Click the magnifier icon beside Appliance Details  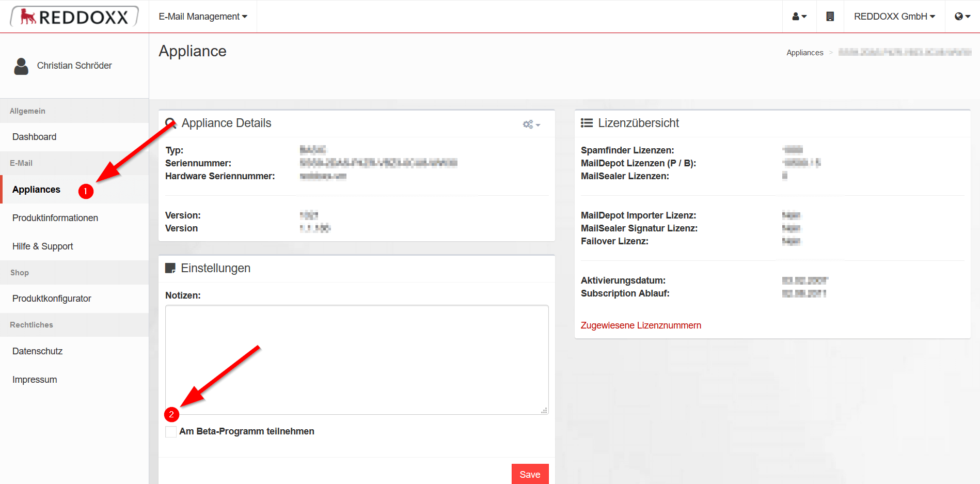171,122
